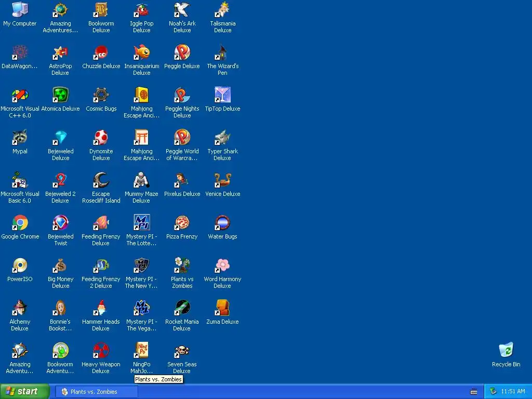This screenshot has width=532, height=399.
Task: Select Microsoft Visual C++ 6.0 icon
Action: pyautogui.click(x=20, y=95)
